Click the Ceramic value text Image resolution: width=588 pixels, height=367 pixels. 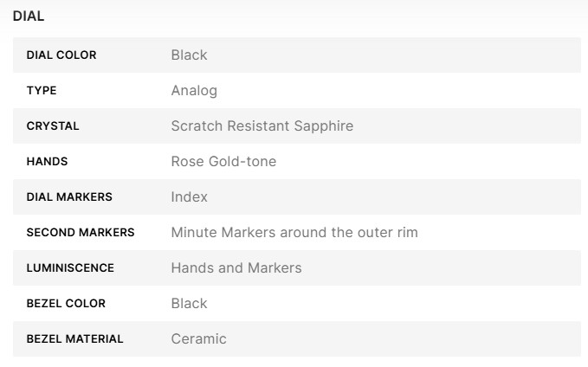(198, 339)
